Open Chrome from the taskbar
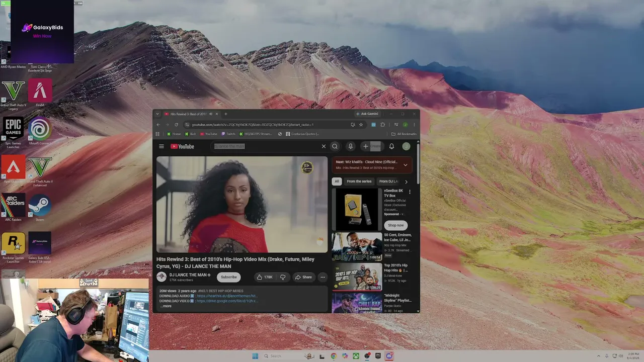 click(x=334, y=356)
